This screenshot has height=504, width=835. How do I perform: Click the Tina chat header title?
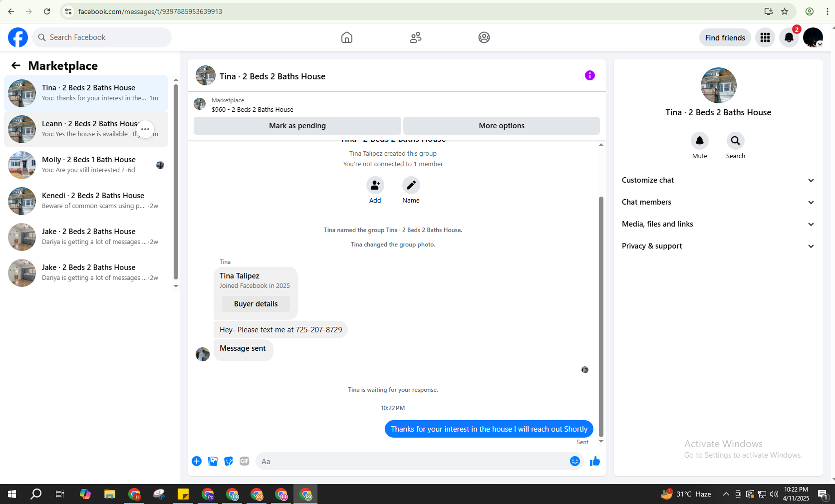pos(273,76)
